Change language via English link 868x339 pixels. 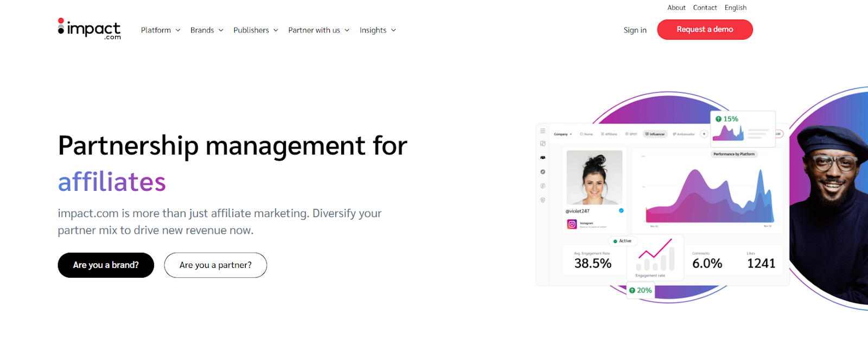pyautogui.click(x=736, y=8)
